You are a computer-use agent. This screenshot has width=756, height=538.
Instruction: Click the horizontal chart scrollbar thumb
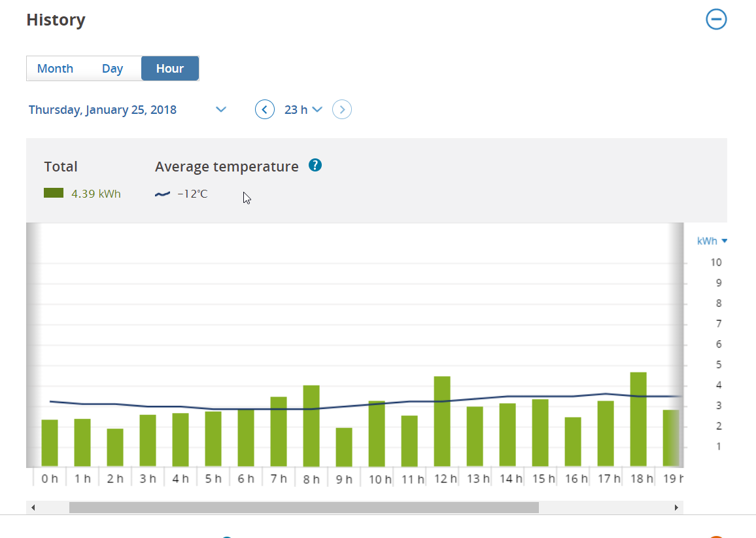coord(303,507)
